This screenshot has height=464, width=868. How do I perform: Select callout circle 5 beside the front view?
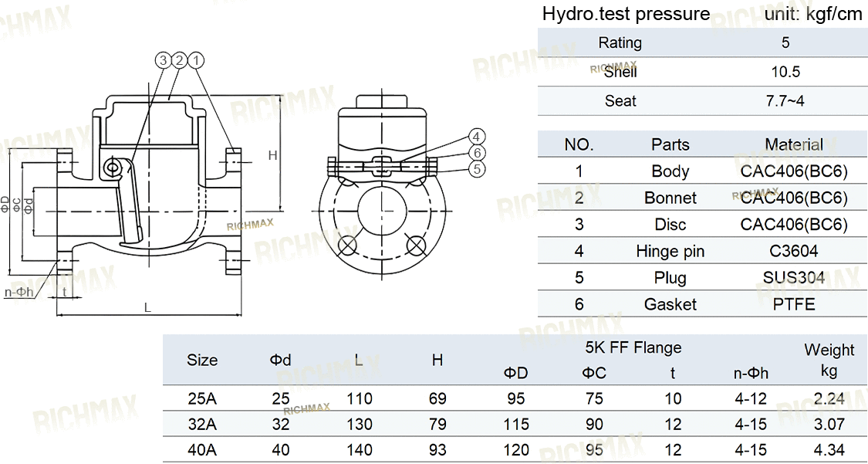pos(477,168)
